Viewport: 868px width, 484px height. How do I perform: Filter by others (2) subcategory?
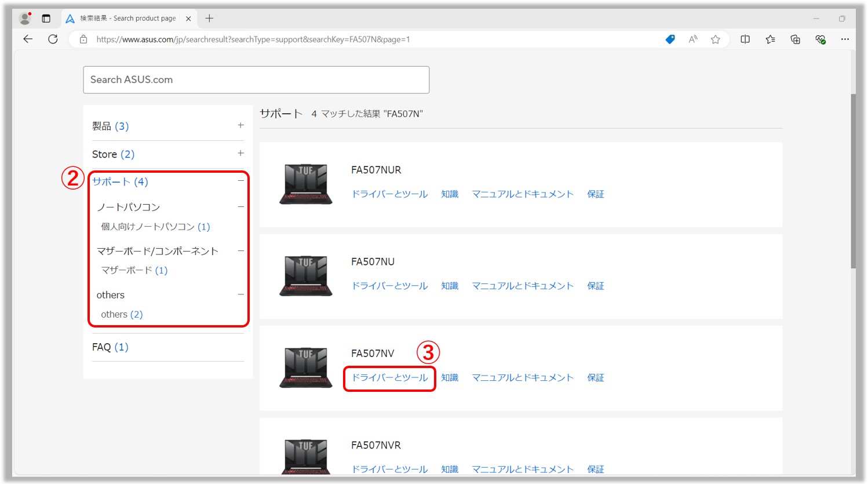(x=122, y=314)
